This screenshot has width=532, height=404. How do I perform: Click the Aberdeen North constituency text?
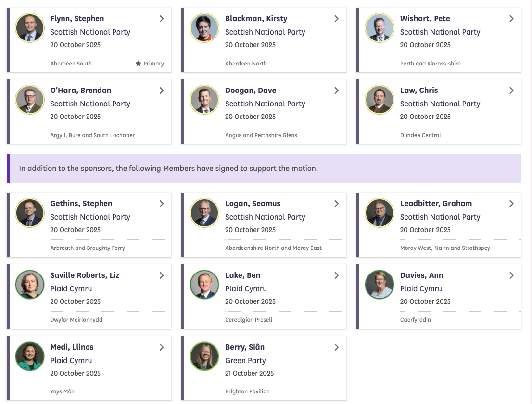246,64
